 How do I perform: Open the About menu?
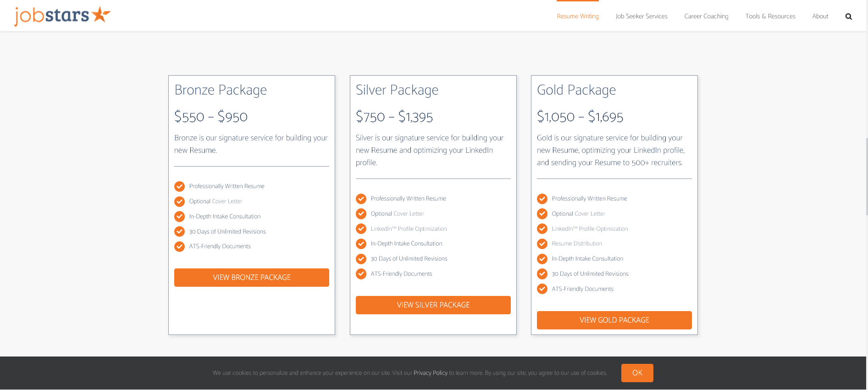[x=820, y=16]
